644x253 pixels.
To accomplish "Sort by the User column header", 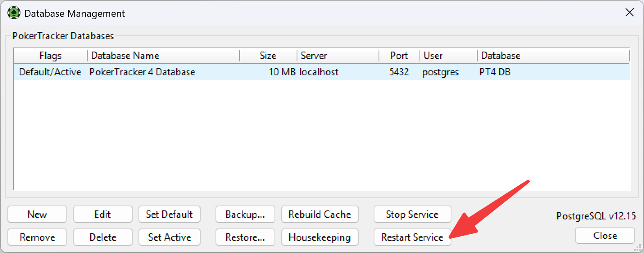I will (449, 56).
